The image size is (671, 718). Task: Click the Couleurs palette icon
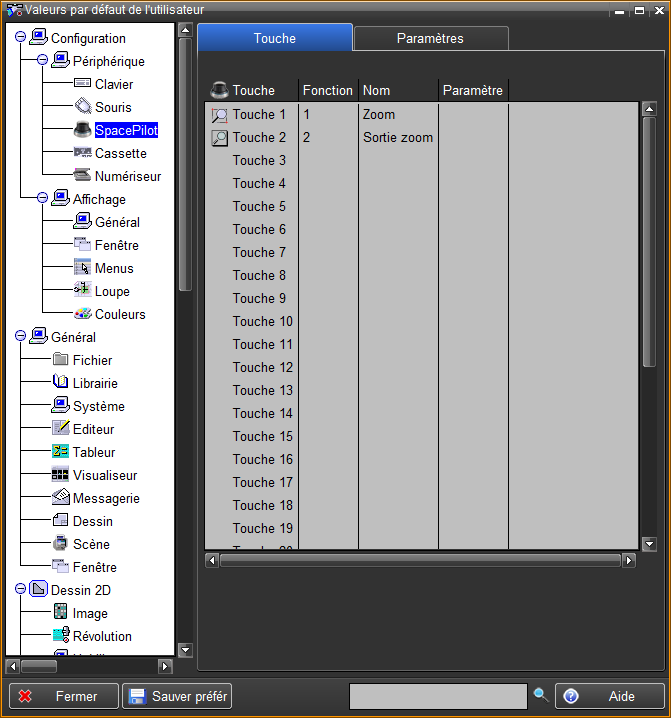pyautogui.click(x=82, y=314)
